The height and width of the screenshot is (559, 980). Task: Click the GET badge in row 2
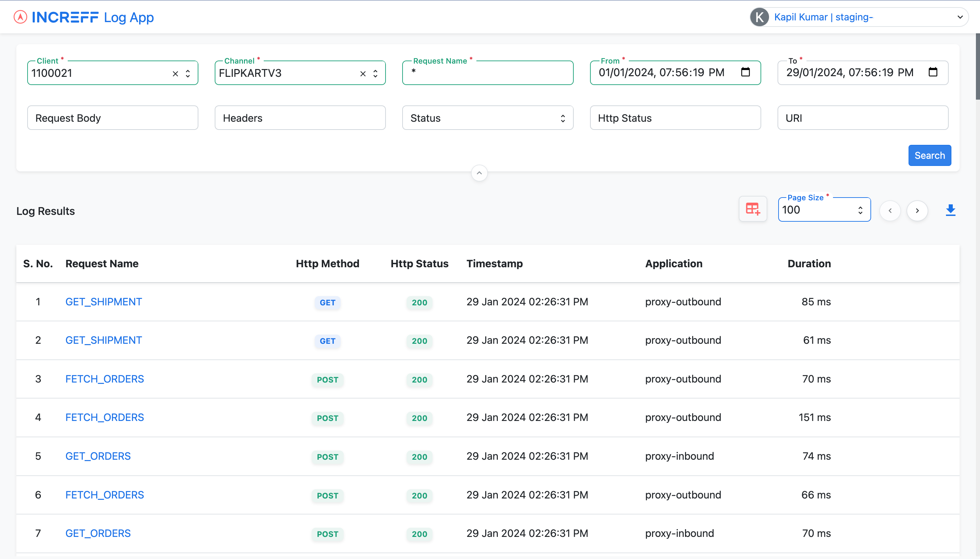pos(327,341)
